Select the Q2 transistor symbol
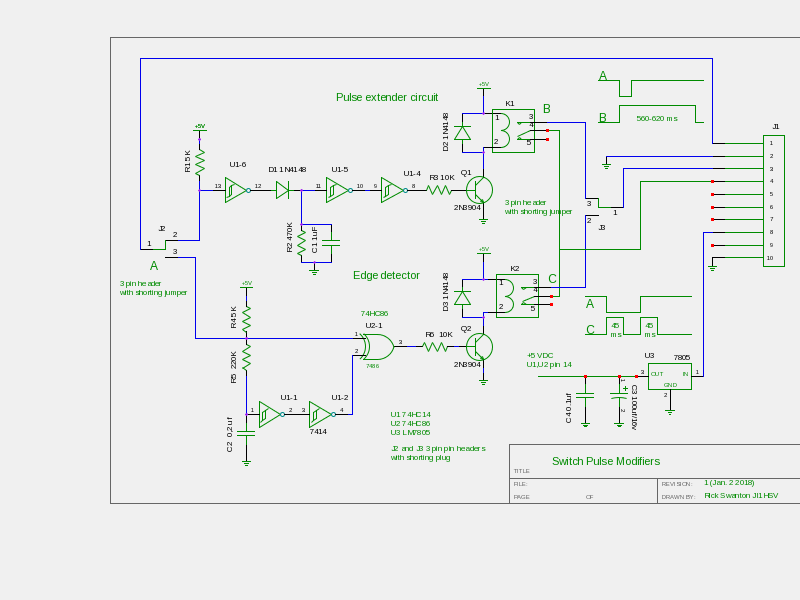 [x=480, y=347]
